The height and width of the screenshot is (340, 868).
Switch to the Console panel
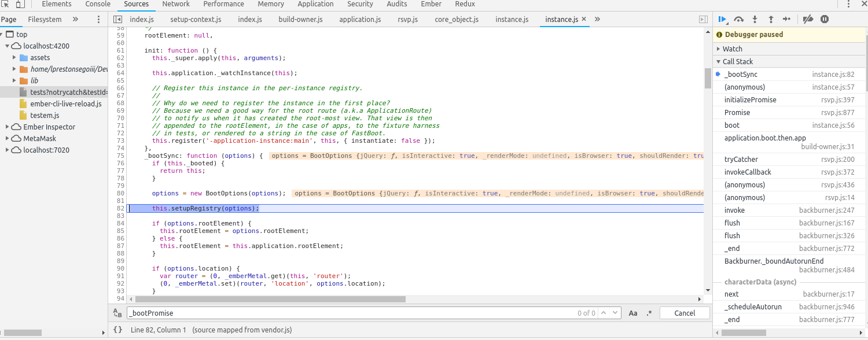98,4
